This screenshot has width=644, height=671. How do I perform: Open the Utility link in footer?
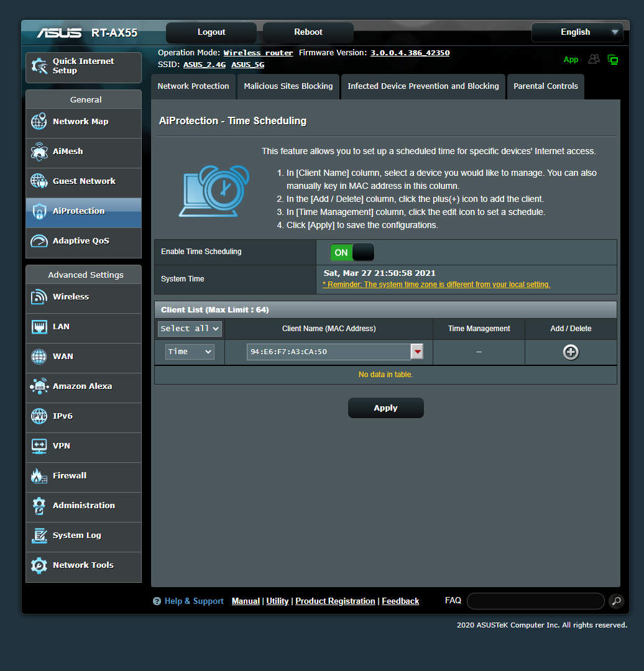coord(277,601)
